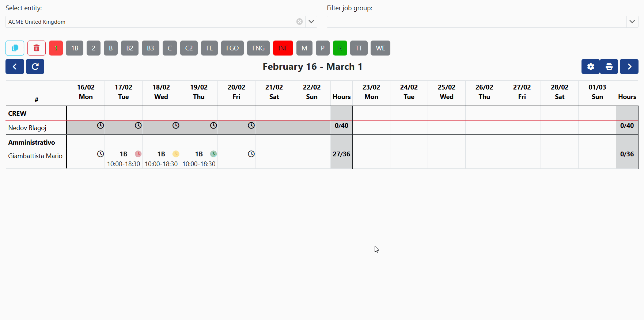The width and height of the screenshot is (644, 320).
Task: Pick the TT shift type button
Action: 359,48
